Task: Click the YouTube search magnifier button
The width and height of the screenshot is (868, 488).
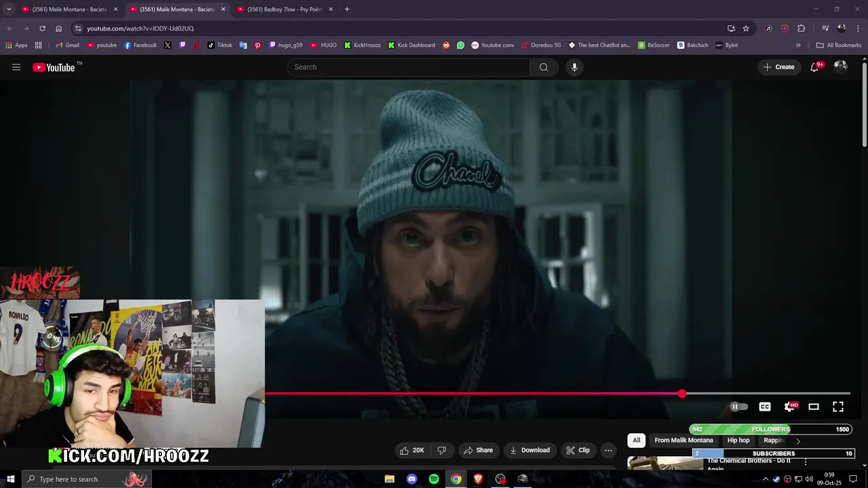Action: pos(544,67)
